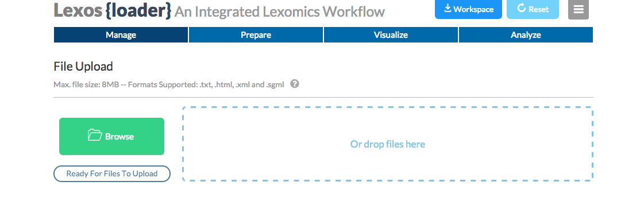Click the dashed border of the drop area
This screenshot has width=644, height=224.
(388, 107)
